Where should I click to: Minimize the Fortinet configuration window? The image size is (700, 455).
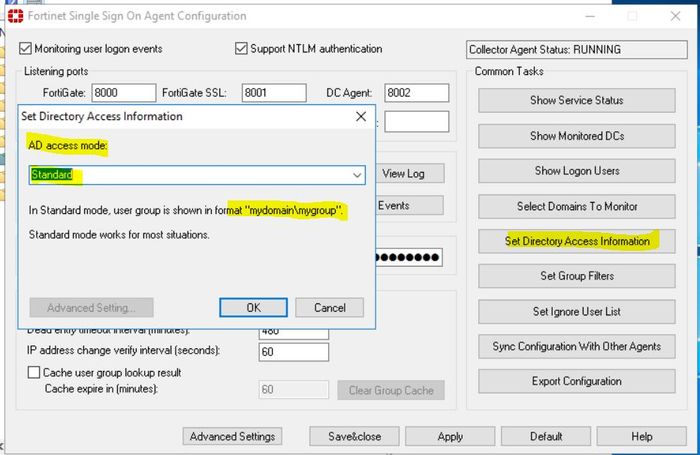coord(590,17)
